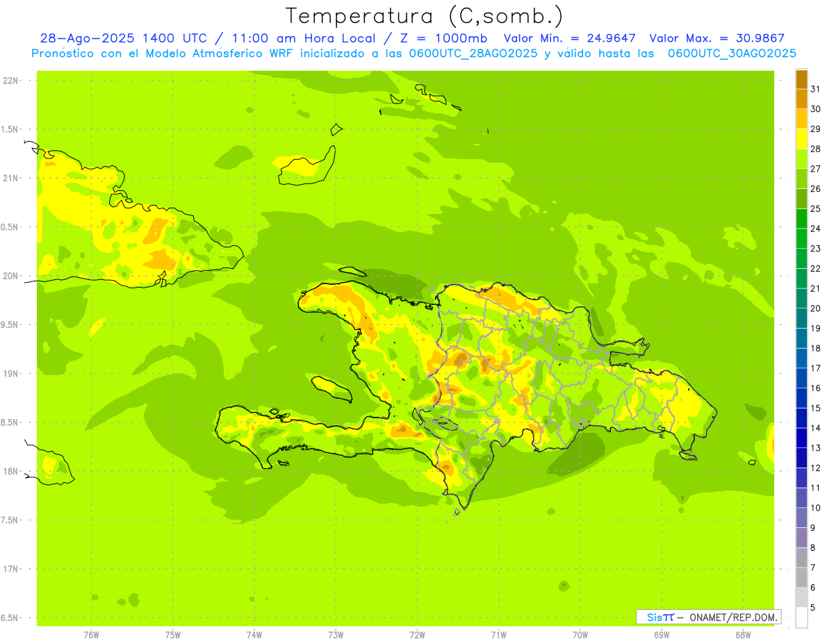Image resolution: width=834 pixels, height=644 pixels.
Task: Click the legend color band between 29 and 30
Action: [x=801, y=119]
